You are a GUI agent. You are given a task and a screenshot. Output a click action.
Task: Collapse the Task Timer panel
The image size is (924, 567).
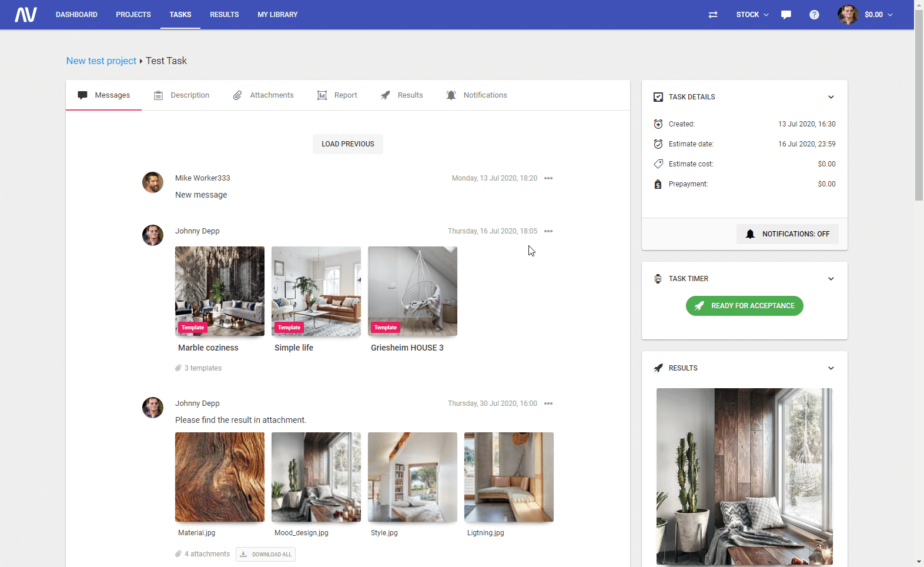tap(831, 279)
